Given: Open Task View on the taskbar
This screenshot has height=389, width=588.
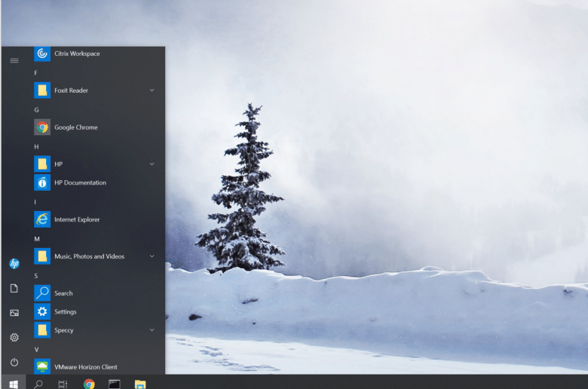Looking at the screenshot, I should [63, 384].
